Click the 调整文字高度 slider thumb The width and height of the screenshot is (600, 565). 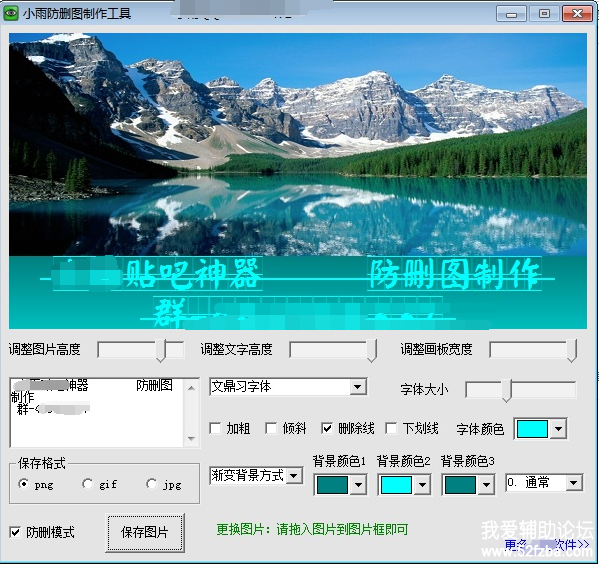pyautogui.click(x=372, y=350)
